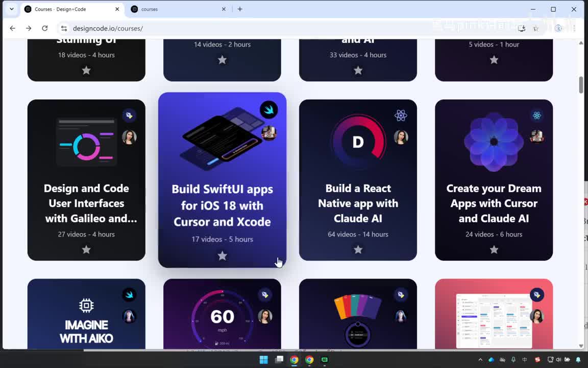Image resolution: width=588 pixels, height=368 pixels.
Task: Click the 64 videos - 14 hours text
Action: pyautogui.click(x=358, y=234)
